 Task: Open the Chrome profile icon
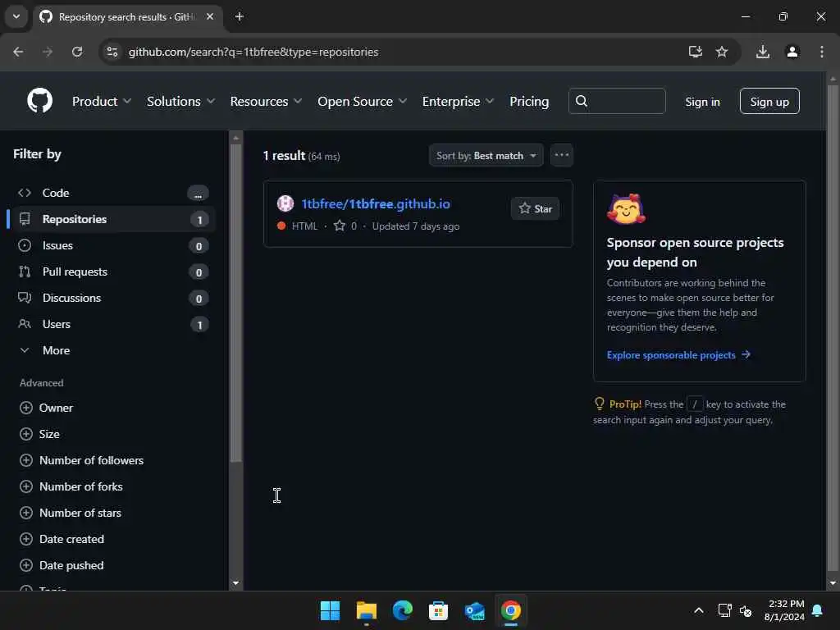click(792, 52)
